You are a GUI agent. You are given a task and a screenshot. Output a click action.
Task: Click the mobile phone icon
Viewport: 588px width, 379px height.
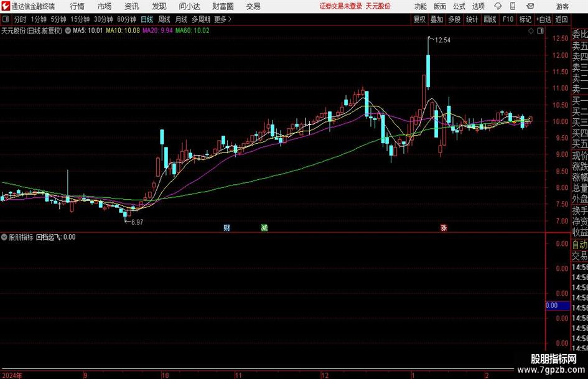[513, 6]
